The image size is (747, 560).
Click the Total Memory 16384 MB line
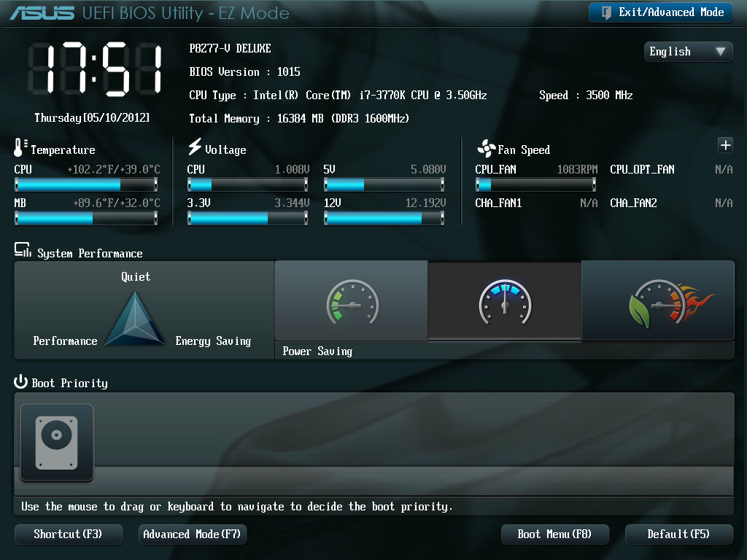299,119
